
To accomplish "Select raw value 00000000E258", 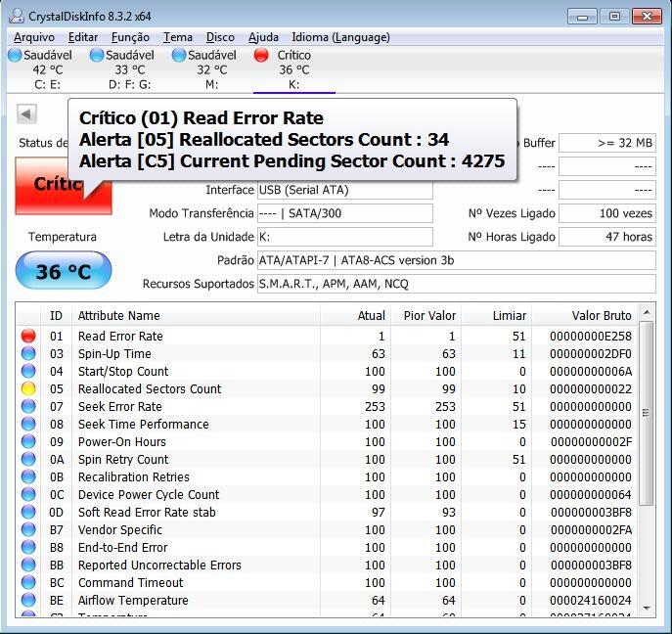I will tap(591, 336).
